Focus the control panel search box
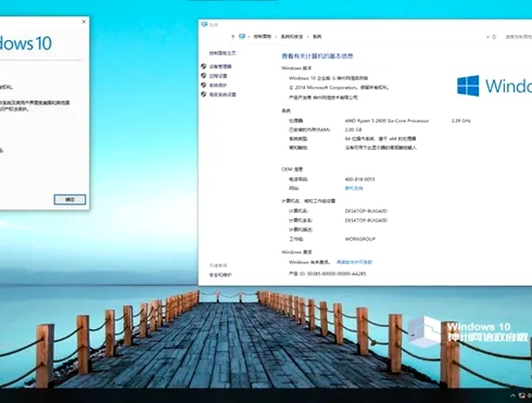532x403 pixels. [x=518, y=37]
